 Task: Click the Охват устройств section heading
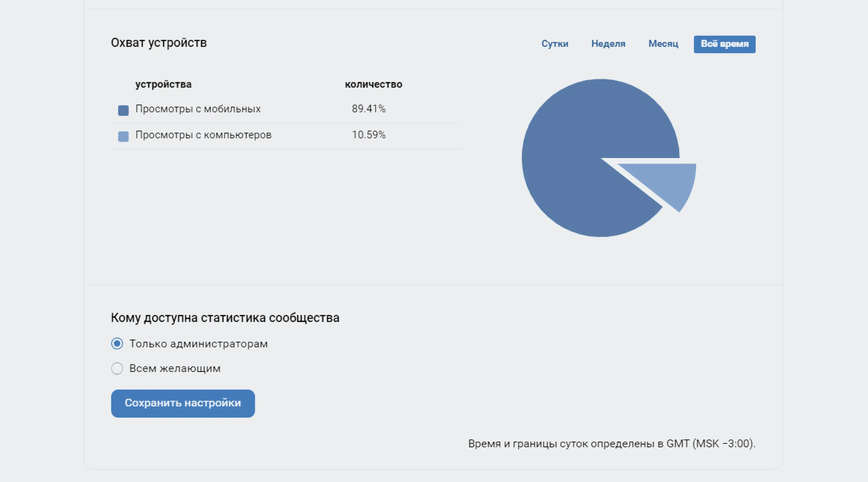pos(159,43)
